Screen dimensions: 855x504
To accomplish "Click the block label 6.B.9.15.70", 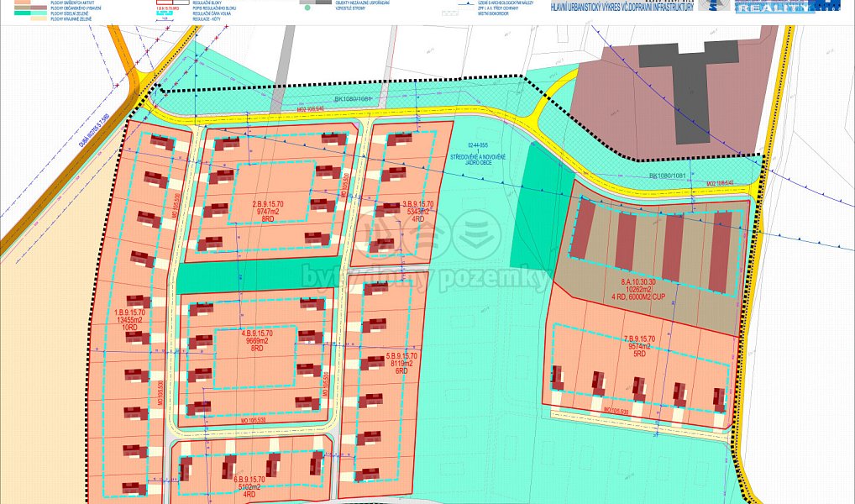I will pos(249,480).
